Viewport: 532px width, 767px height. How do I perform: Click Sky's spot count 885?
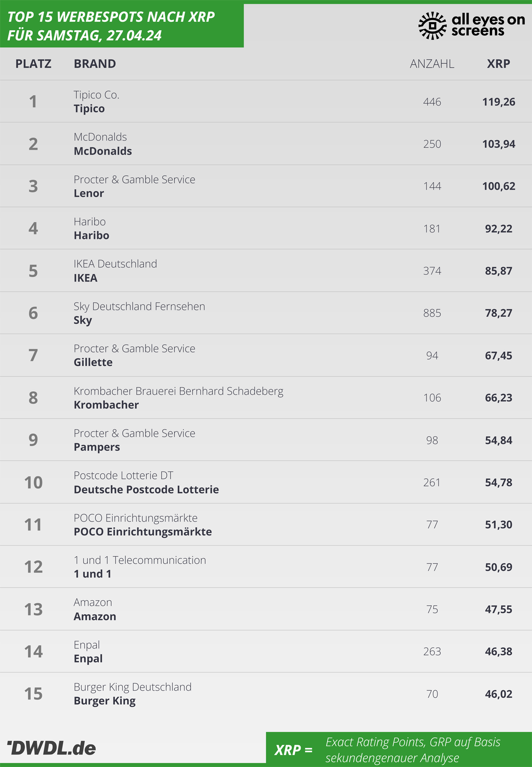tap(432, 313)
